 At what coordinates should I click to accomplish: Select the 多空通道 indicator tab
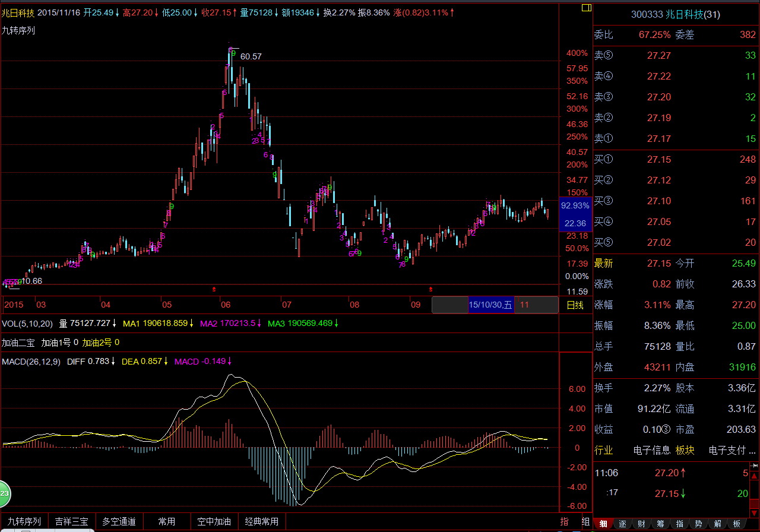[x=119, y=521]
